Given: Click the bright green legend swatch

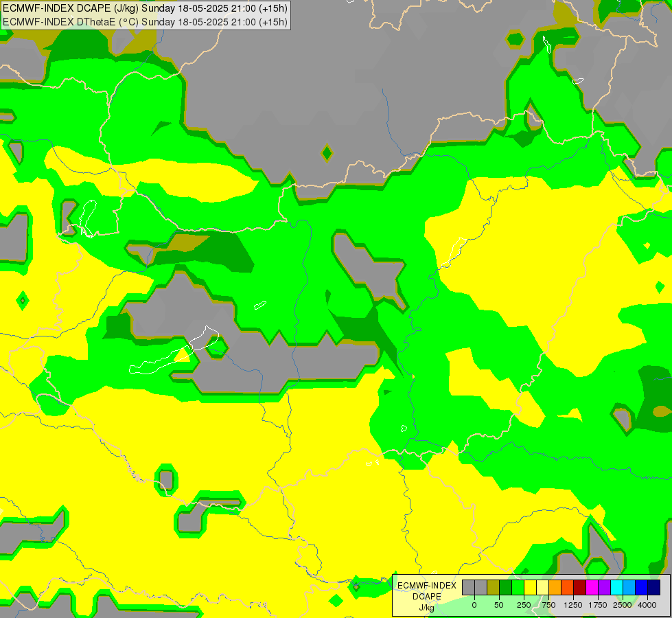Looking at the screenshot, I should pos(518,587).
